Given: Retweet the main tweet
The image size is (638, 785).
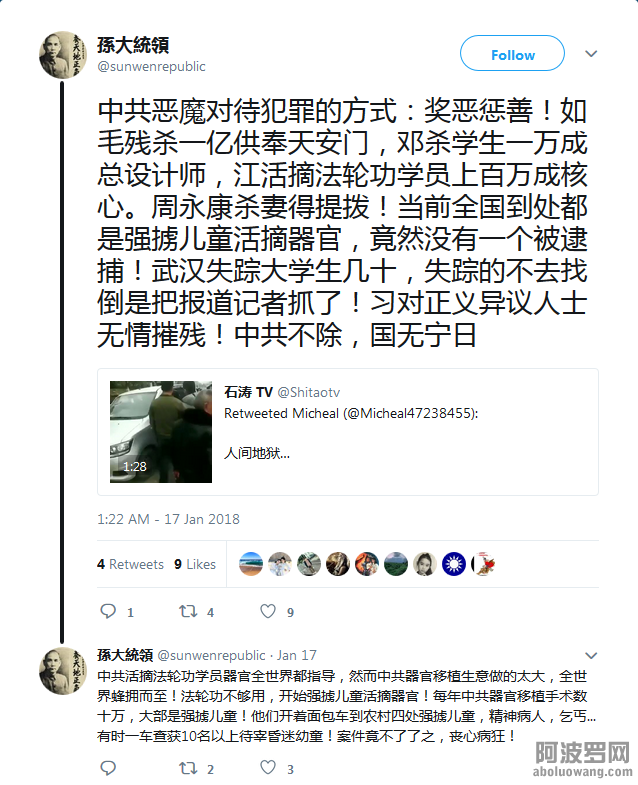Looking at the screenshot, I should [188, 611].
